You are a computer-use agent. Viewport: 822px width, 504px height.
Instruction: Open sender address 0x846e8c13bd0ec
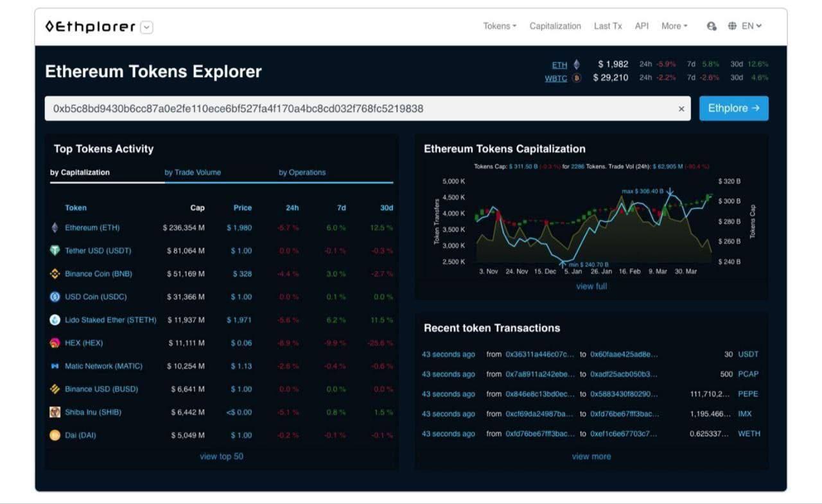(x=540, y=394)
